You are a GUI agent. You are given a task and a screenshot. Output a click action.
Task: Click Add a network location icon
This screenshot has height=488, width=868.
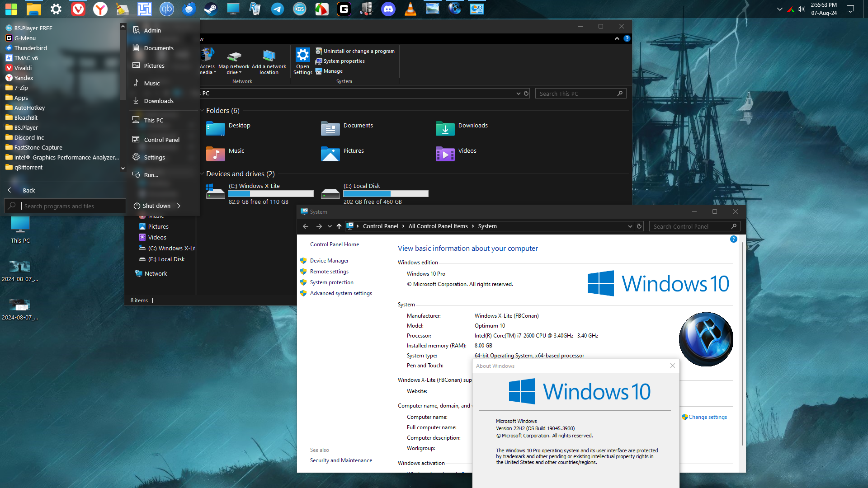coord(269,62)
